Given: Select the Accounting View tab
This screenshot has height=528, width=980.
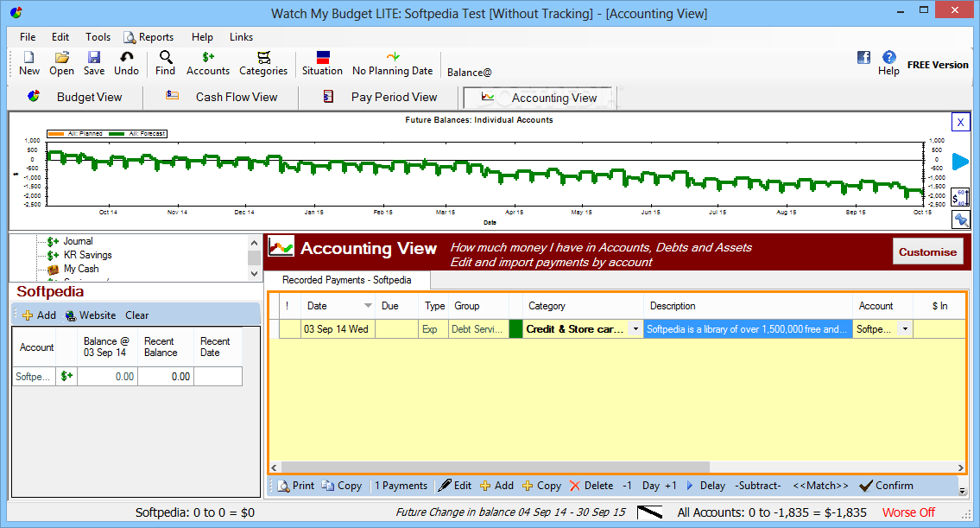Looking at the screenshot, I should 540,98.
